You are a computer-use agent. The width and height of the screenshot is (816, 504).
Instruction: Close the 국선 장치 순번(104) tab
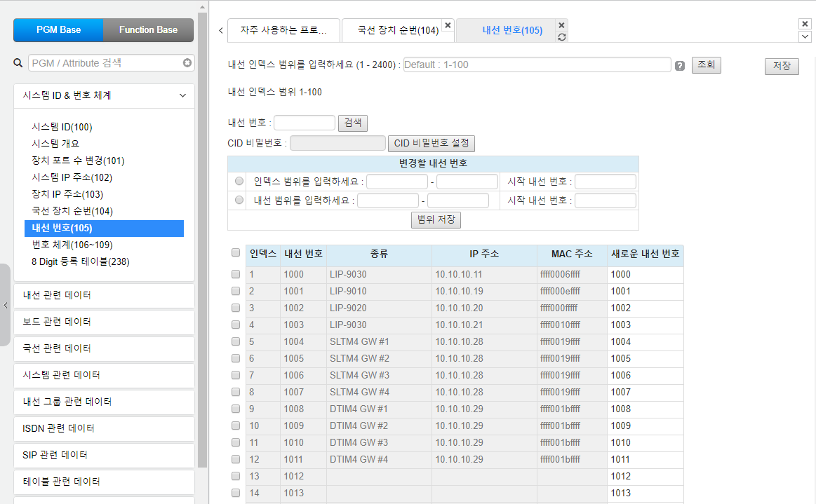coord(448,25)
